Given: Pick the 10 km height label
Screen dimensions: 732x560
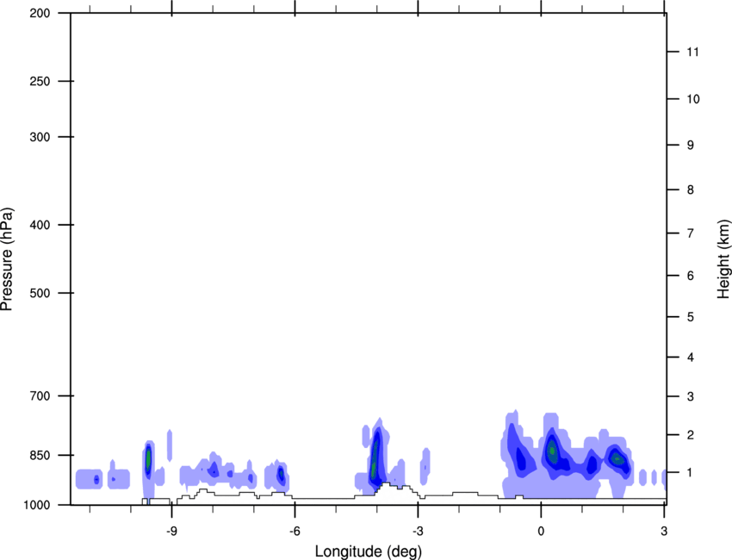Looking at the screenshot, I should pyautogui.click(x=692, y=99).
